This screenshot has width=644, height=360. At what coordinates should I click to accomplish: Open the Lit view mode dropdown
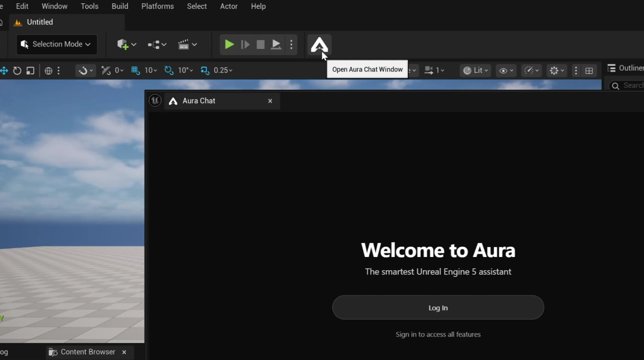[475, 70]
